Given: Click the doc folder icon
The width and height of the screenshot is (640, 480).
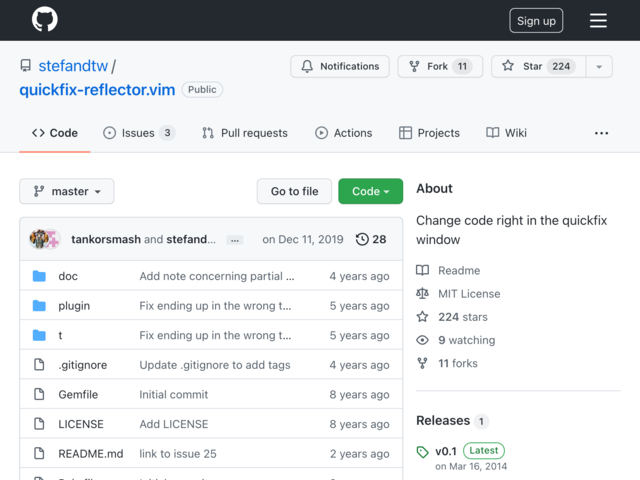Looking at the screenshot, I should tap(39, 276).
